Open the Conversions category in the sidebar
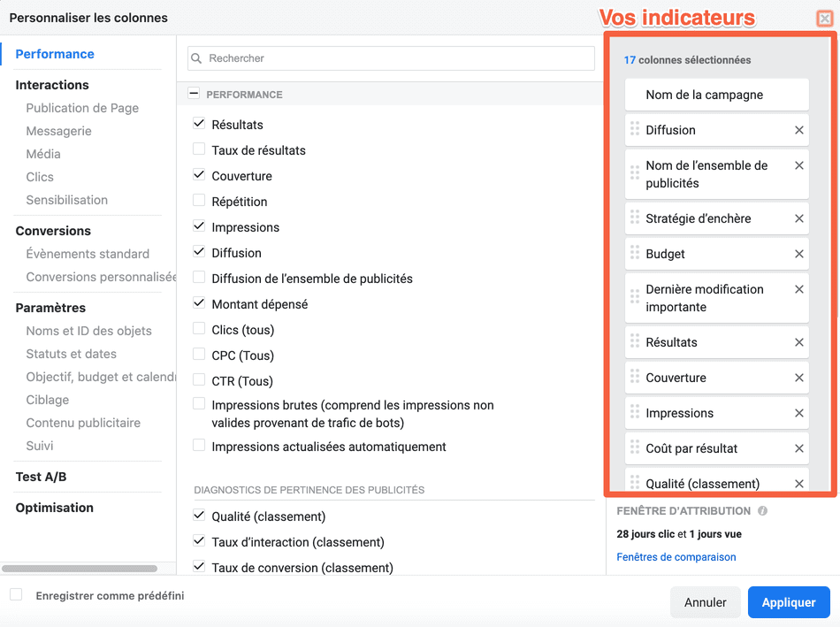Image resolution: width=840 pixels, height=627 pixels. tap(53, 231)
